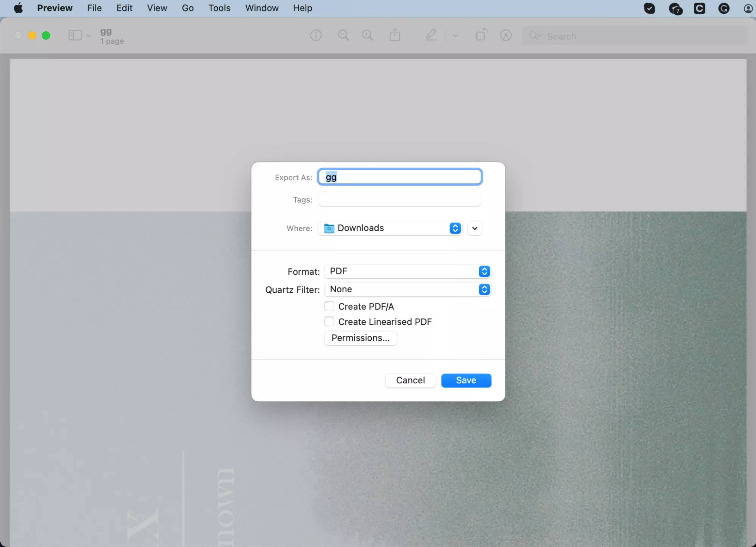Zoom out using the toolbar magnifier

(x=343, y=35)
